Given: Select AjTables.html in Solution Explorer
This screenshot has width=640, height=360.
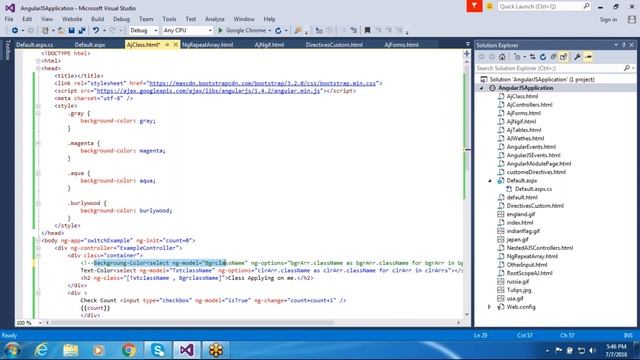Looking at the screenshot, I should tap(524, 130).
